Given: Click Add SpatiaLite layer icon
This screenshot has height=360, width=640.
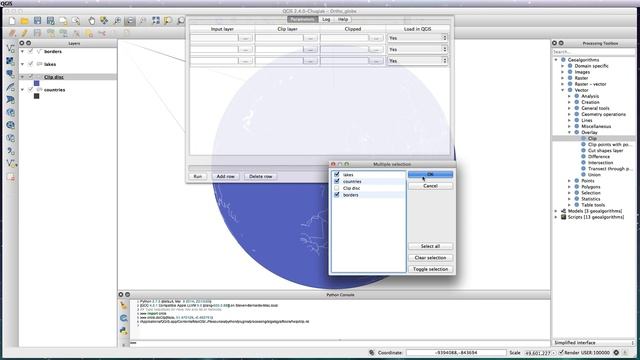Looking at the screenshot, I should pos(11,87).
